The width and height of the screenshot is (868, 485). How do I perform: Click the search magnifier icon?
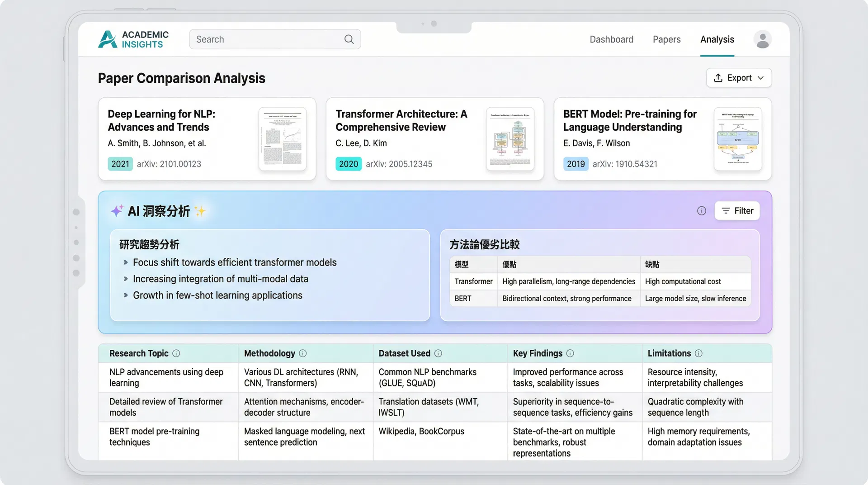pyautogui.click(x=349, y=39)
